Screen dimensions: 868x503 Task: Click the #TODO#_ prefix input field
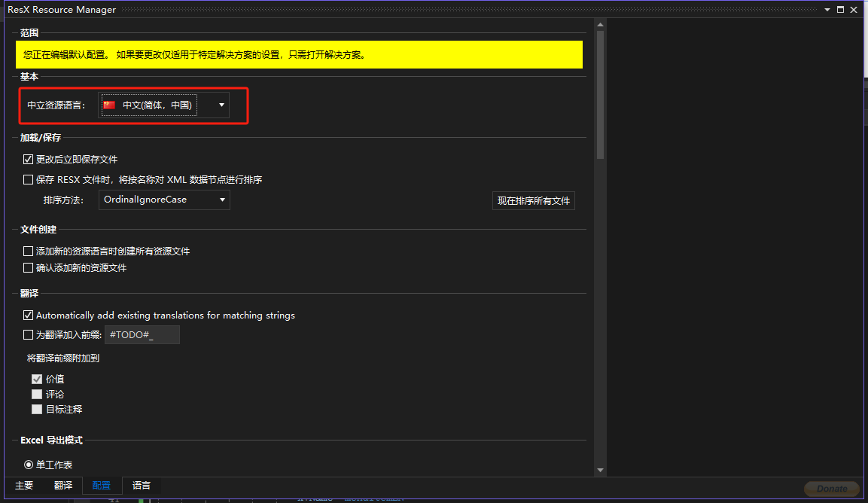142,334
